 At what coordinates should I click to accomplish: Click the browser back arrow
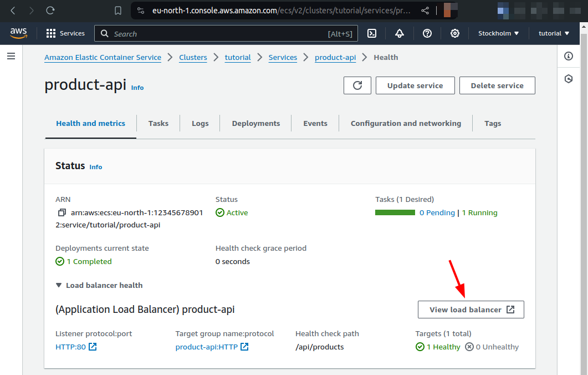(13, 11)
